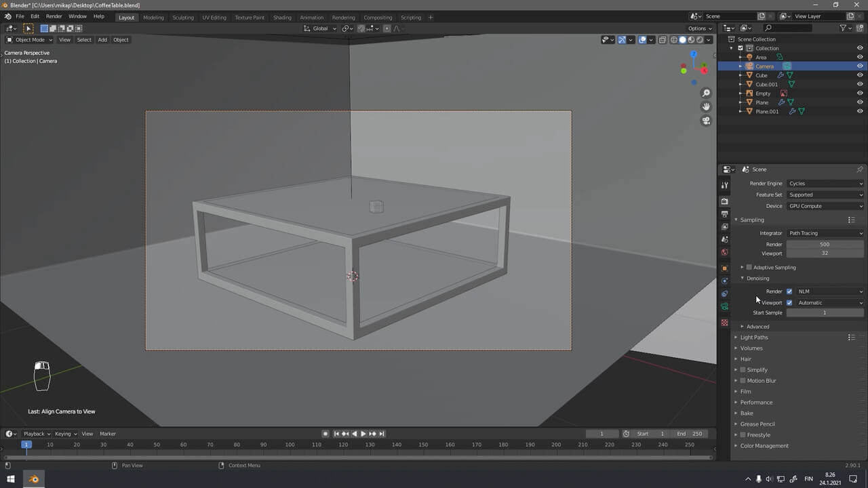Open the Render Engine dropdown

point(825,184)
